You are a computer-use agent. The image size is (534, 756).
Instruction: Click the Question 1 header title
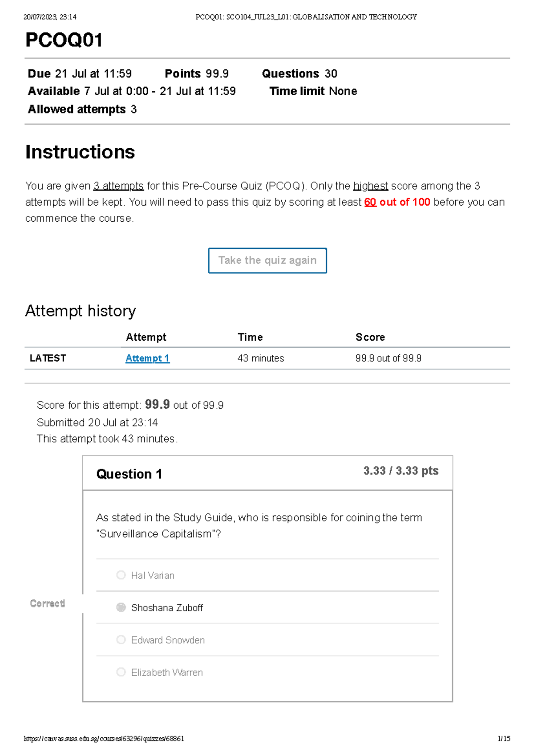click(129, 474)
